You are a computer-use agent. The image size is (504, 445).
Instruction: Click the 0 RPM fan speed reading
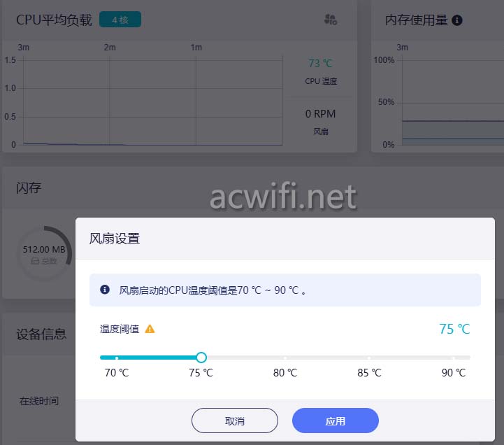320,114
